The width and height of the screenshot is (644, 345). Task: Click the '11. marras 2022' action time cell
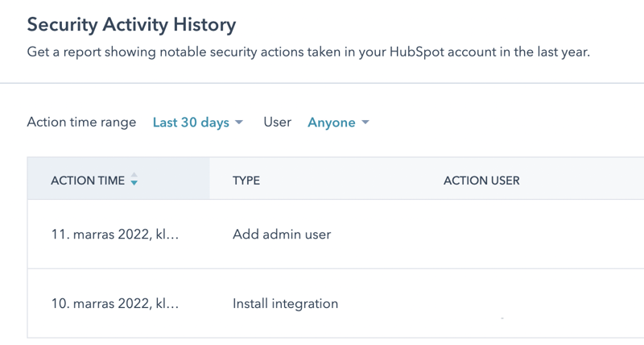114,235
